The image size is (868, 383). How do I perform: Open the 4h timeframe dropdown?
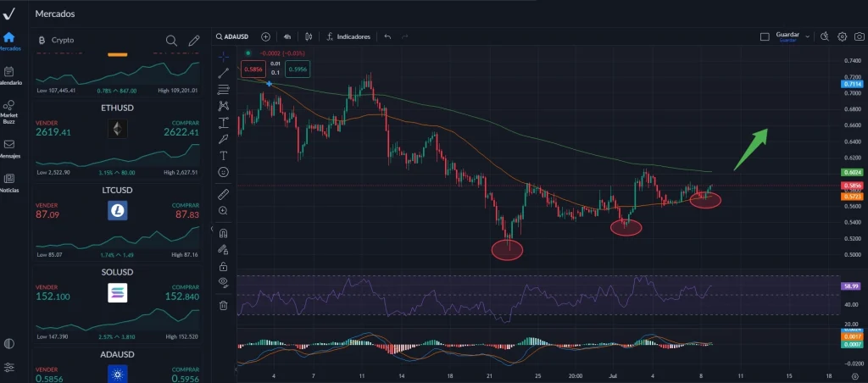tap(287, 36)
